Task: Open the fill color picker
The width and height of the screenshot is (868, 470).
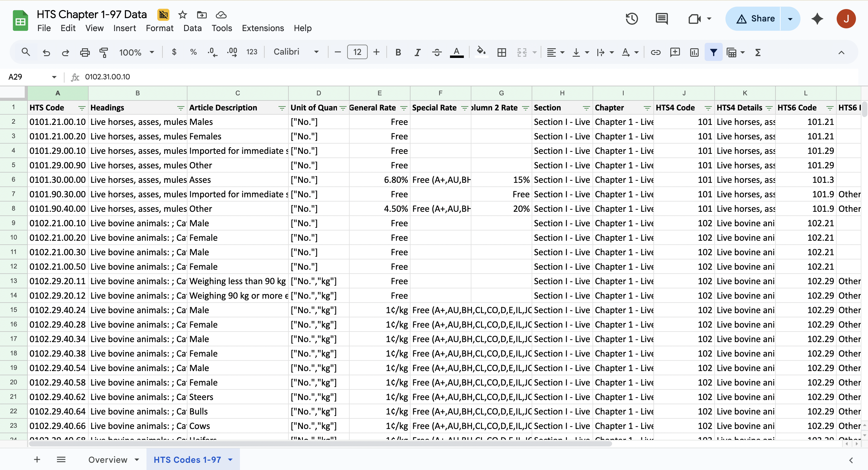Action: (x=481, y=52)
